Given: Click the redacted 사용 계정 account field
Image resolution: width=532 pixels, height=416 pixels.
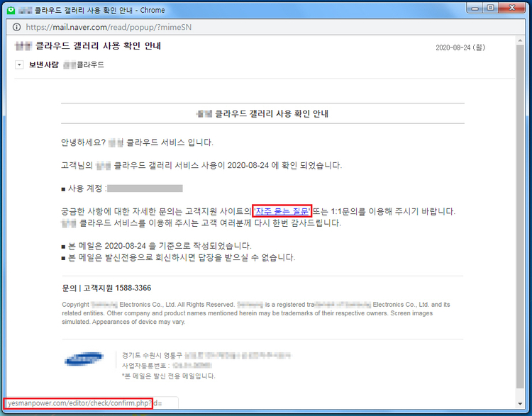Looking at the screenshot, I should 145,189.
